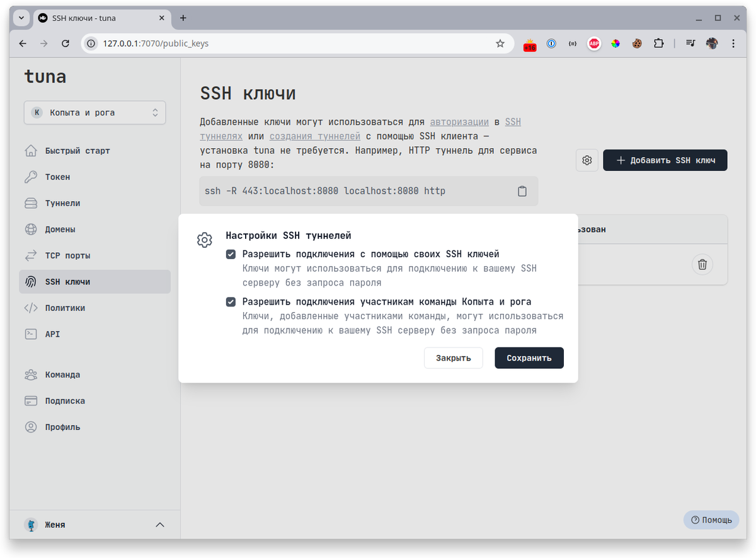Bookmark the page with star icon
This screenshot has height=558, width=756.
(x=500, y=44)
